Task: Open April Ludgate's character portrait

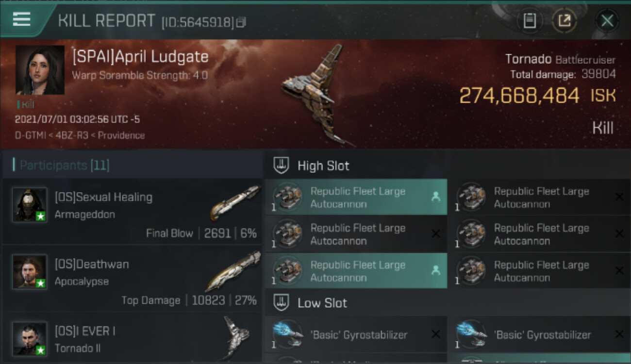Action: coord(40,70)
